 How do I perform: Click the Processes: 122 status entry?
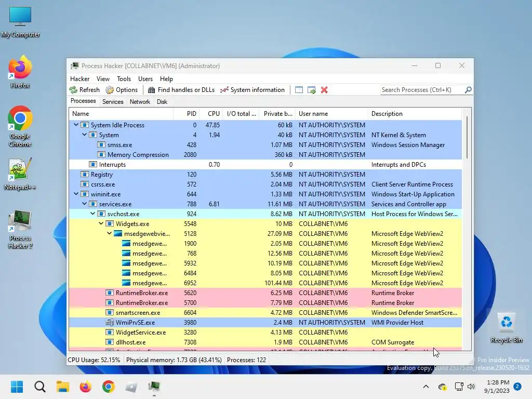247,360
